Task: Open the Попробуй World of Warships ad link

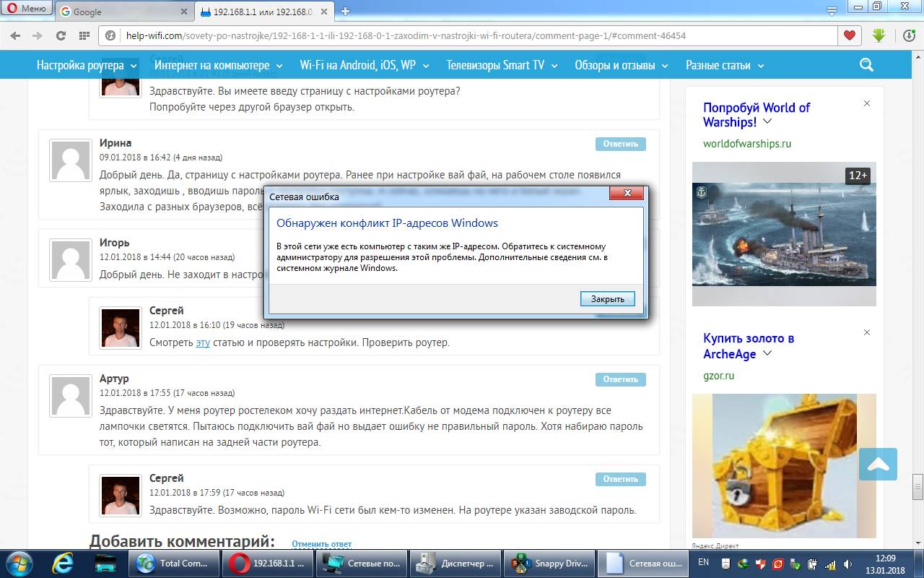Action: [757, 115]
